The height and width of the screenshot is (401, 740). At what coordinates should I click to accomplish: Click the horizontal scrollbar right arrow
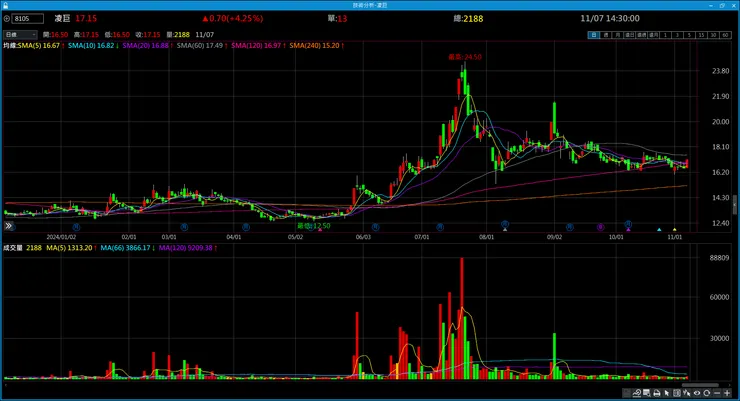[x=730, y=385]
